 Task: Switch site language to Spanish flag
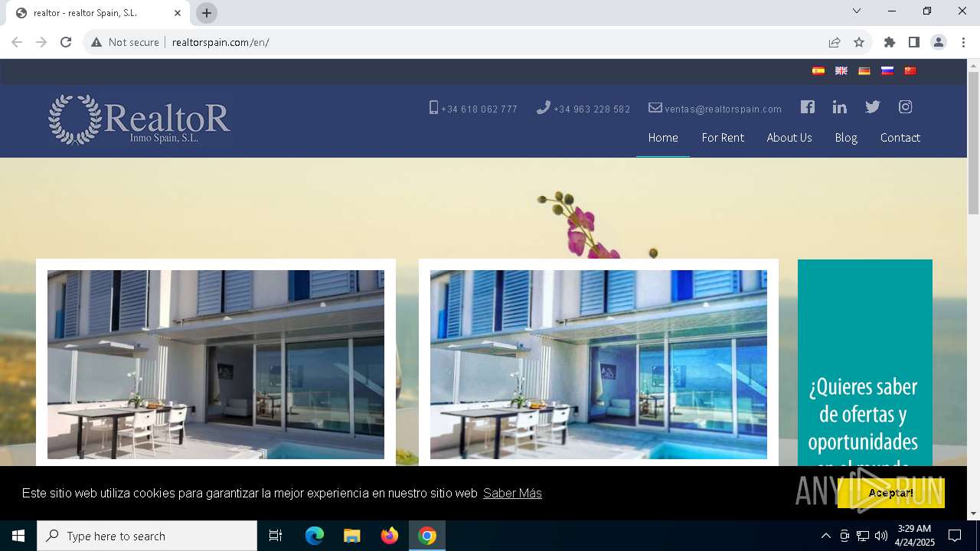tap(818, 70)
